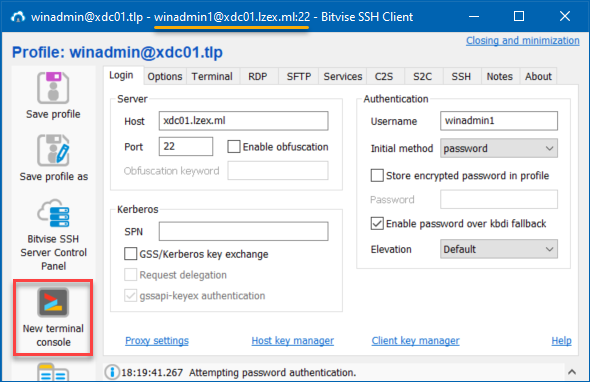The width and height of the screenshot is (590, 382).
Task: Open the Notes tab
Action: pyautogui.click(x=500, y=76)
